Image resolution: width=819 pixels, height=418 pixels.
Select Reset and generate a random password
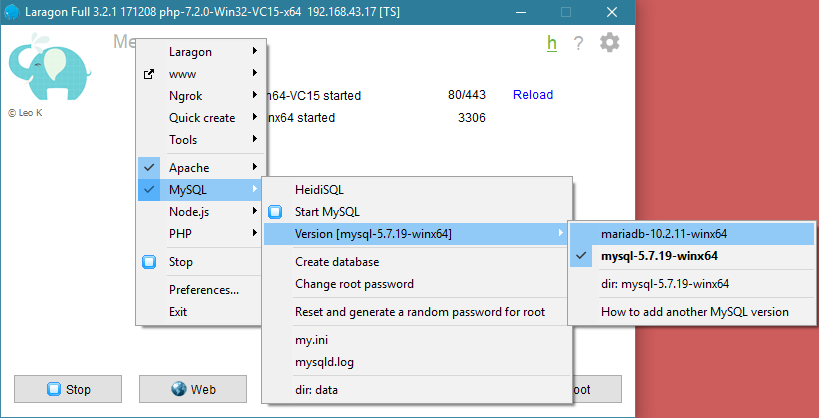click(417, 312)
